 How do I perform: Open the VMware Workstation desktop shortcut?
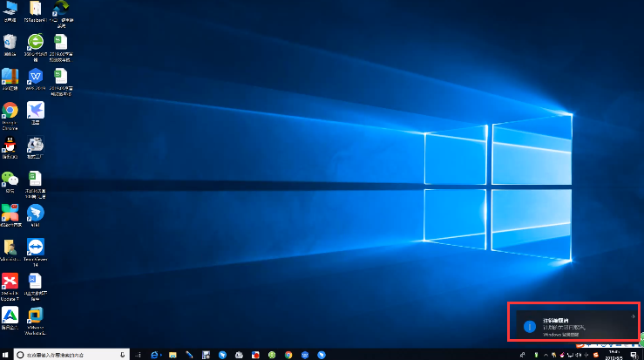[x=36, y=315]
